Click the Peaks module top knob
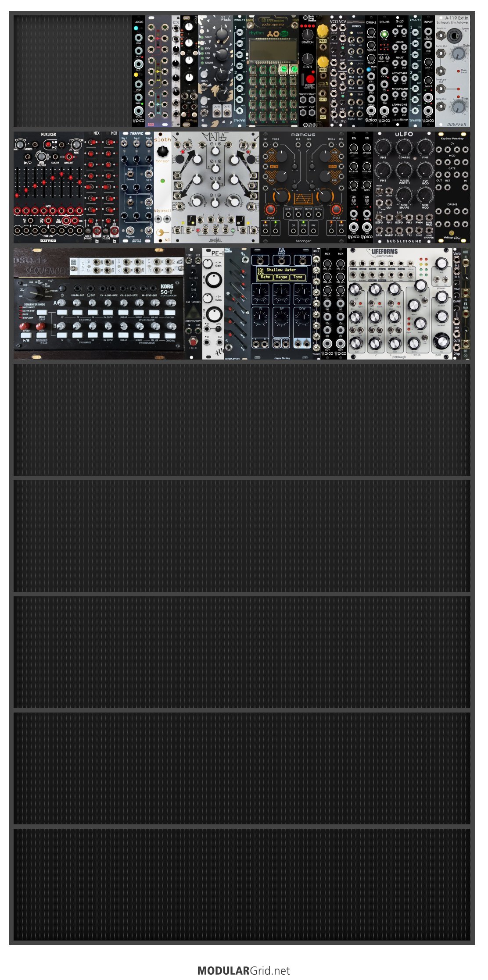 click(222, 33)
